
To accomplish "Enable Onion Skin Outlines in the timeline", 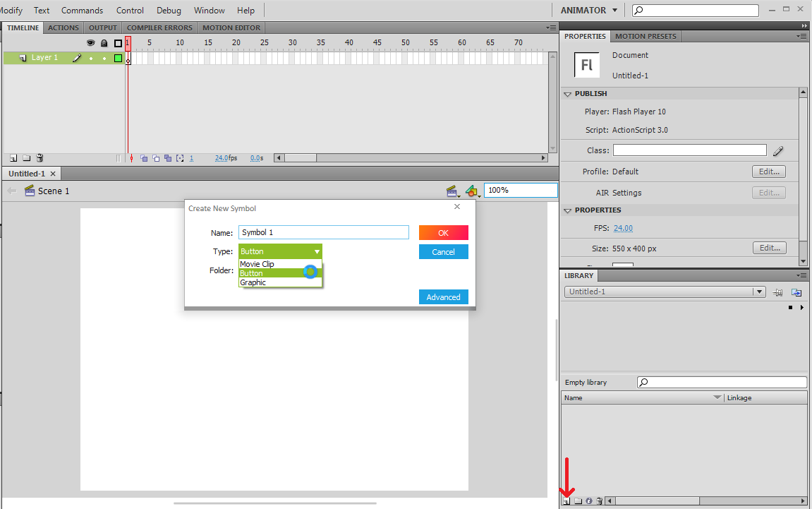I will [x=156, y=158].
